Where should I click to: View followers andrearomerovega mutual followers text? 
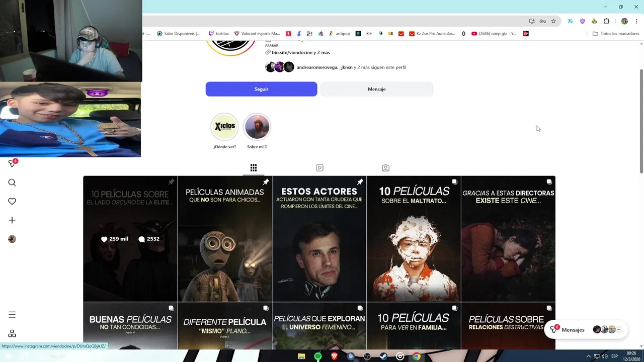[x=351, y=67]
